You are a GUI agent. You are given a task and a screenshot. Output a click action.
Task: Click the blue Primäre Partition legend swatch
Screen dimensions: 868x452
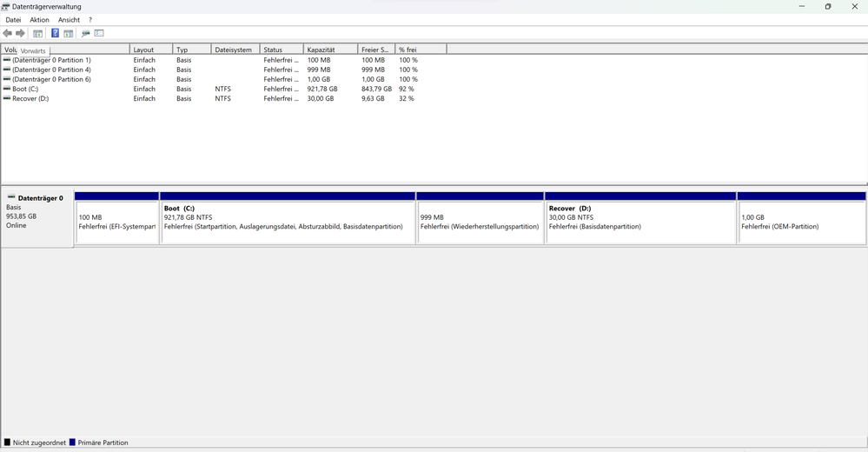(x=73, y=442)
